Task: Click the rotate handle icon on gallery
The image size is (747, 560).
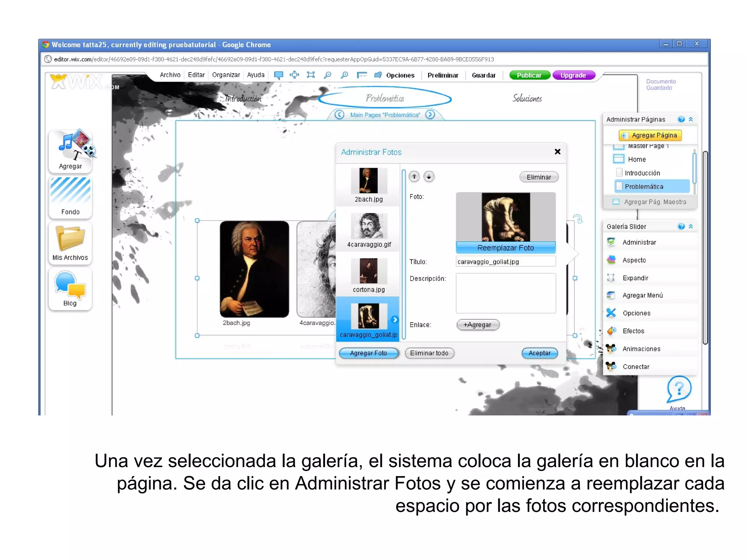Action: (x=578, y=219)
